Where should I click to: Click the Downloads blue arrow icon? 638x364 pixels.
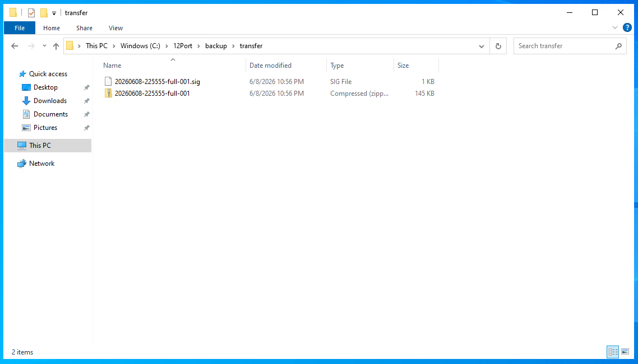coord(26,101)
